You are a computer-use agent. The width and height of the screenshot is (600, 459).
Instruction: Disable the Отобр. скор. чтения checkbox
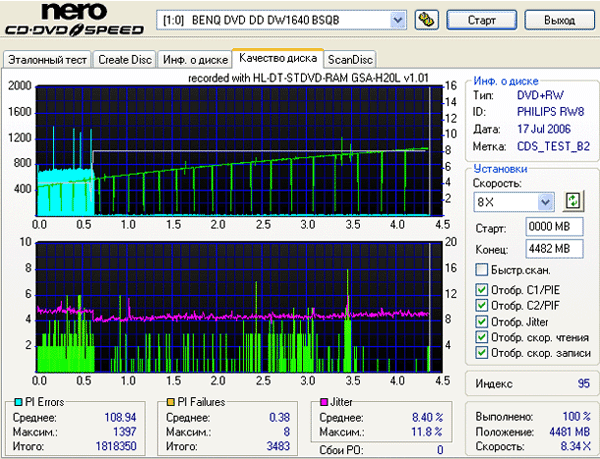point(482,337)
